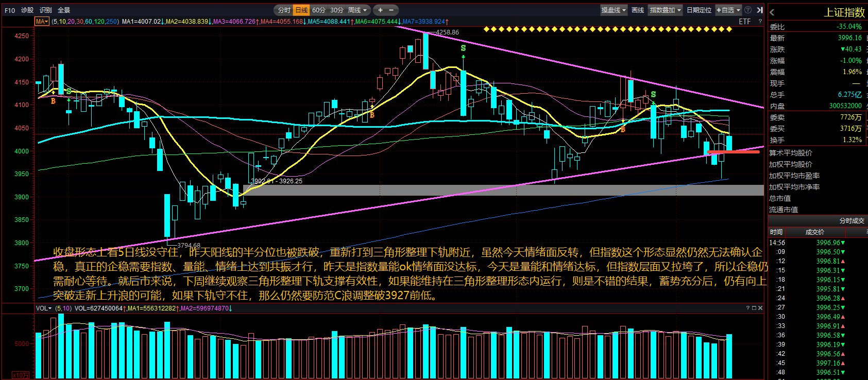Zoom in chart with plus button
The width and height of the screenshot is (868, 380).
click(x=380, y=10)
